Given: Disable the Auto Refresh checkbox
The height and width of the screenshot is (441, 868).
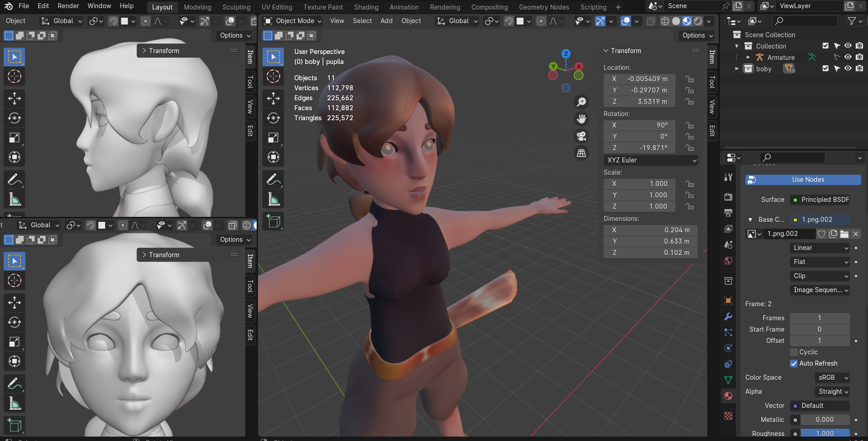Looking at the screenshot, I should click(794, 363).
